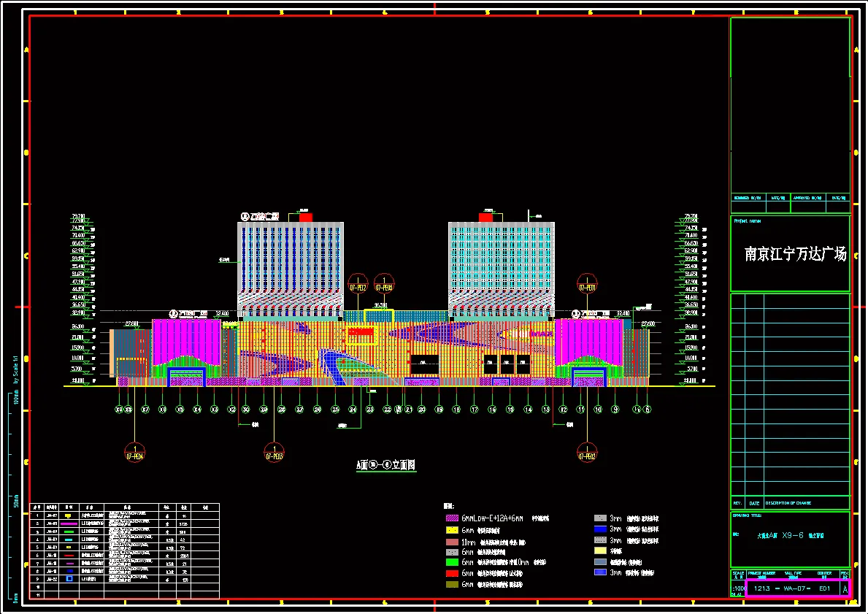Select 'by Scale 1:1' vertical label
This screenshot has width=868, height=614.
16,369
